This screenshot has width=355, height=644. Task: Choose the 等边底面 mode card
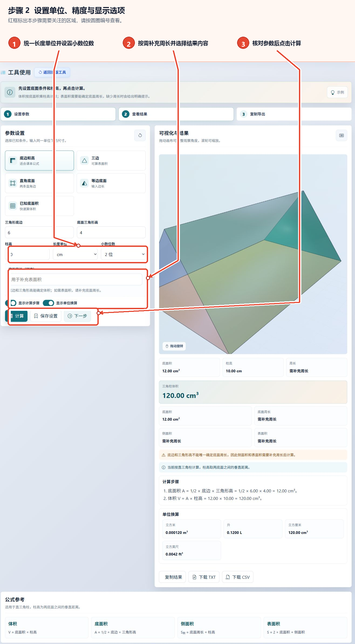tap(111, 183)
